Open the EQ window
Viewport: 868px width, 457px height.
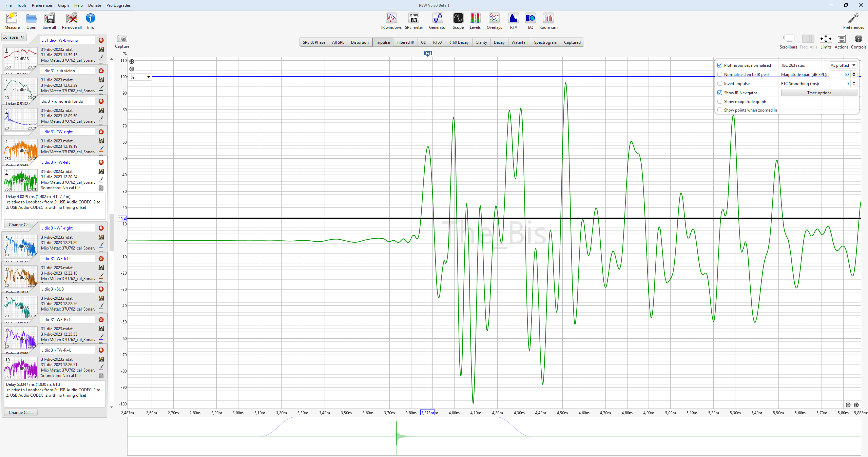(x=531, y=21)
